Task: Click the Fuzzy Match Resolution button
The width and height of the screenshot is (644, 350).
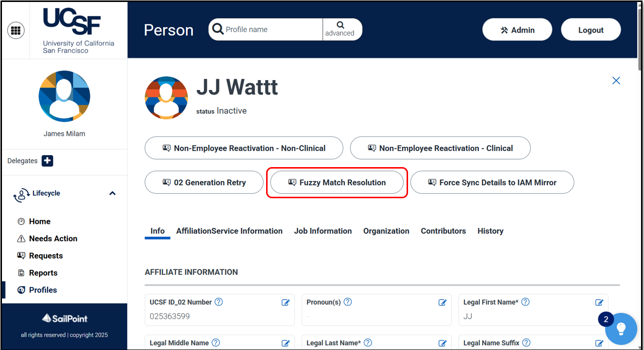Action: [337, 182]
